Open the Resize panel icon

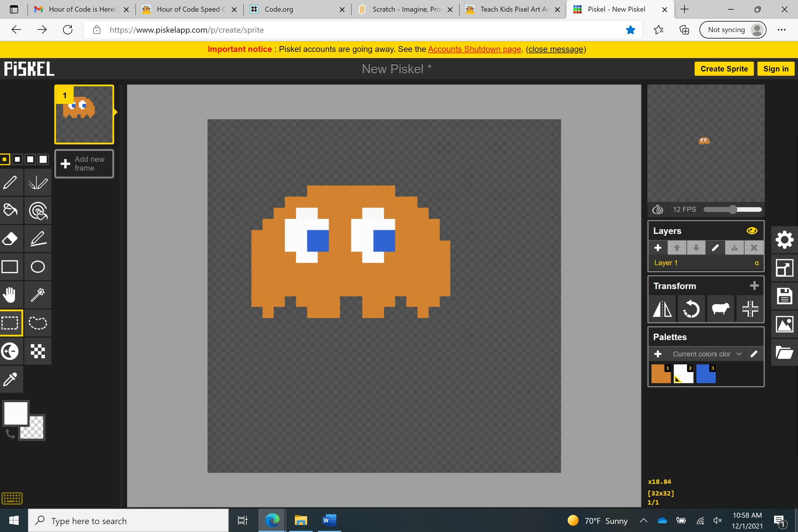click(x=784, y=268)
